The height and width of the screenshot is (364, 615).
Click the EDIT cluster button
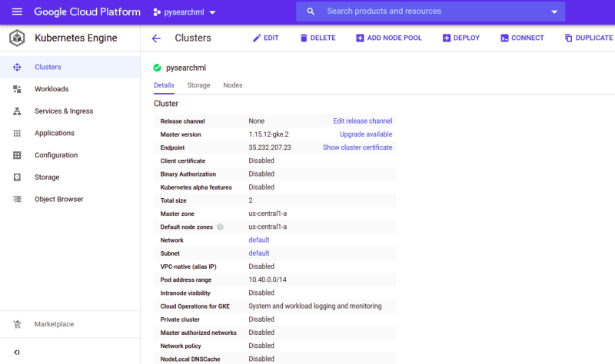(265, 38)
